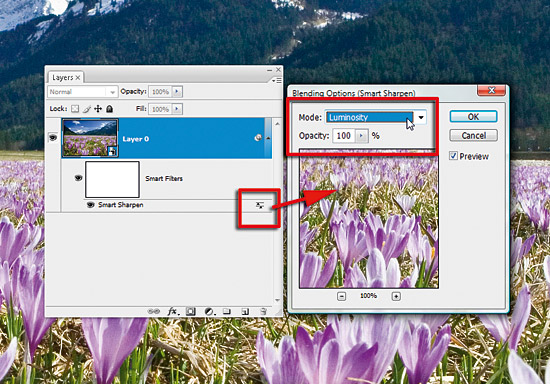
Task: Click the blending Opacity value field
Action: tap(344, 135)
